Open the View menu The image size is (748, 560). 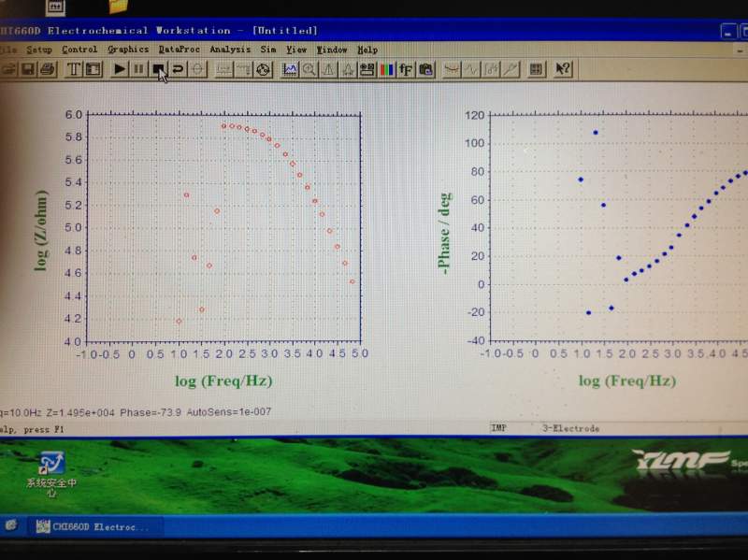click(296, 50)
